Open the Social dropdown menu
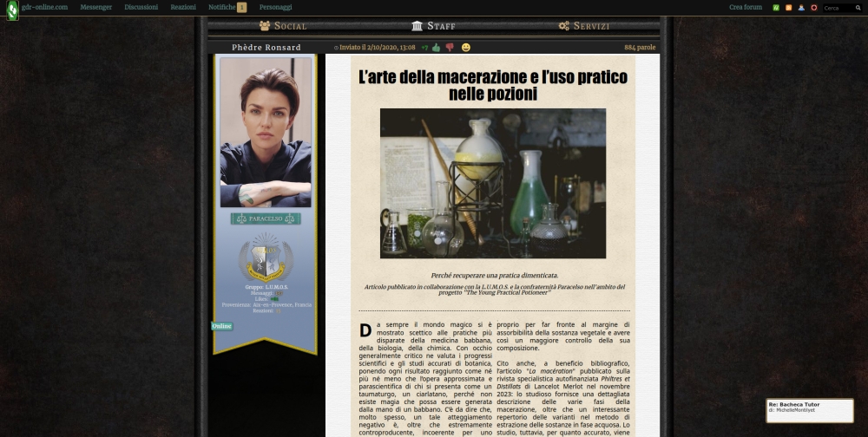 283,26
